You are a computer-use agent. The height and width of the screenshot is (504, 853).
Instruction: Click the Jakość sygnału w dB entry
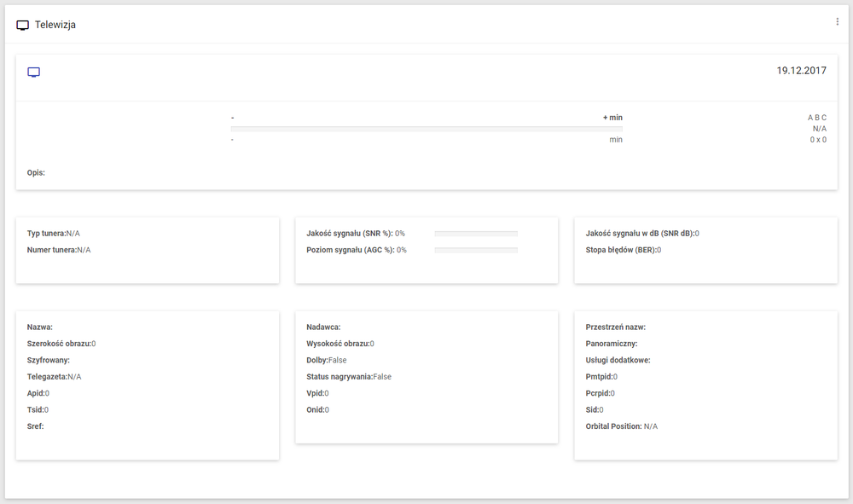point(642,233)
